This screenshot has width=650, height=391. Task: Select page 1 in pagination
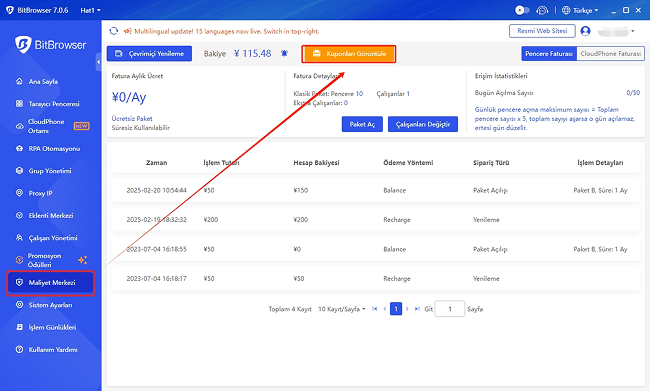pos(396,309)
